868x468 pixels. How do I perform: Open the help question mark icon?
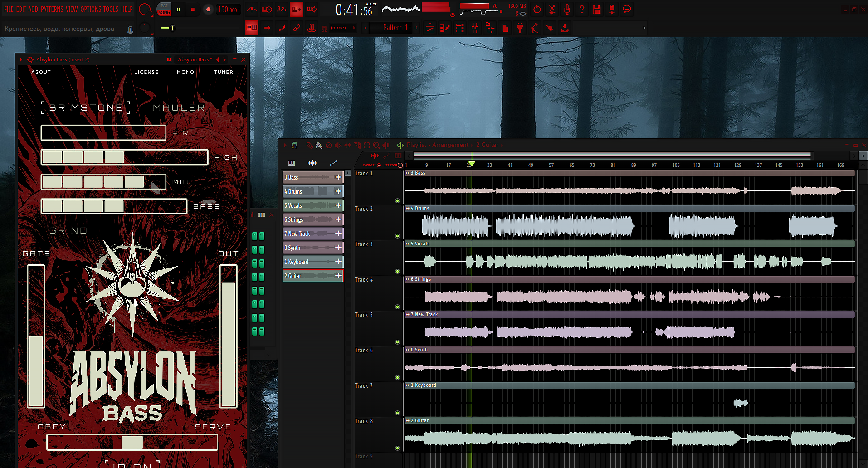pos(582,9)
